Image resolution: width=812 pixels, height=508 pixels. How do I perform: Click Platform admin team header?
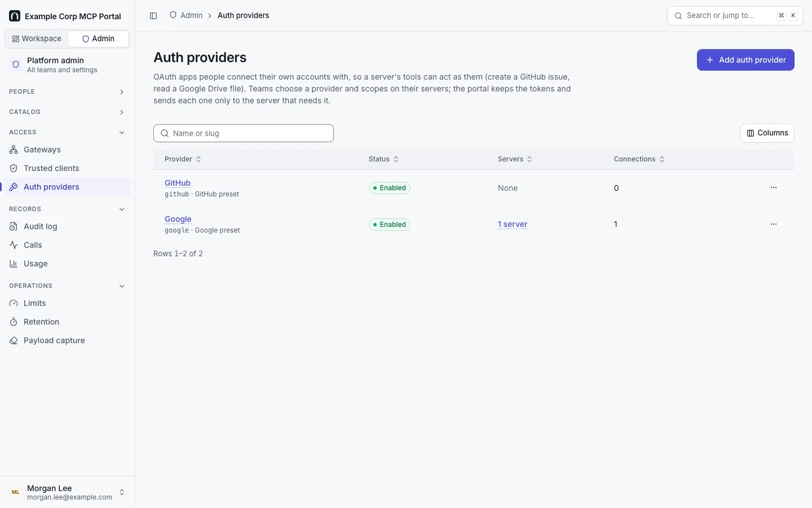(x=67, y=65)
